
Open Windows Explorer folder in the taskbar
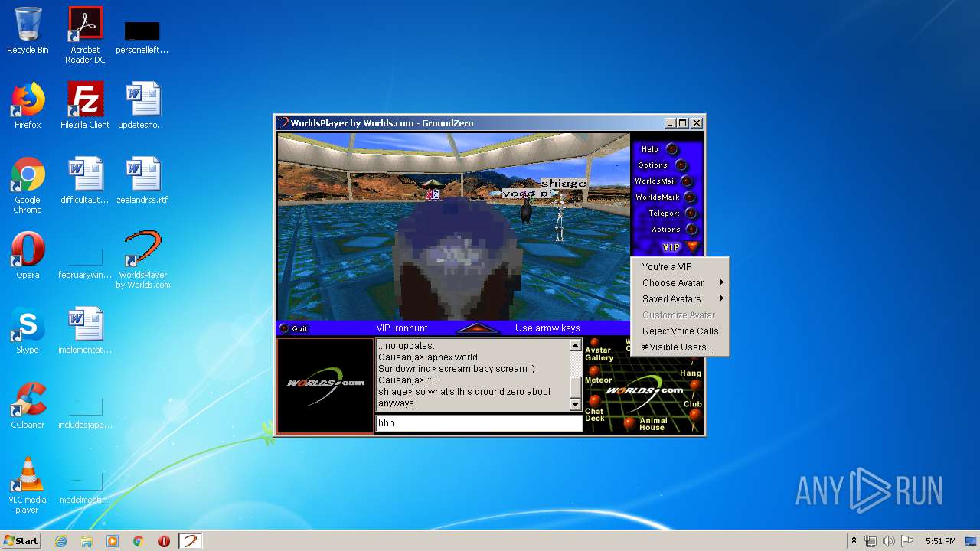87,541
